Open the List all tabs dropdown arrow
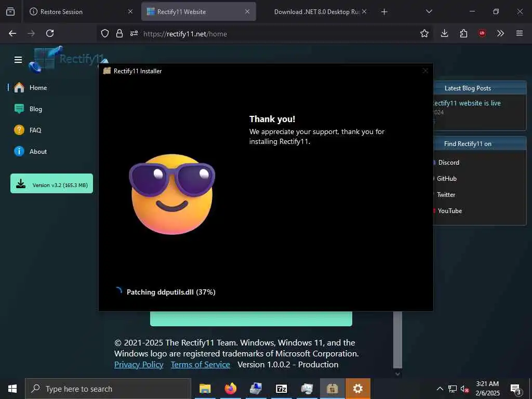 click(429, 11)
